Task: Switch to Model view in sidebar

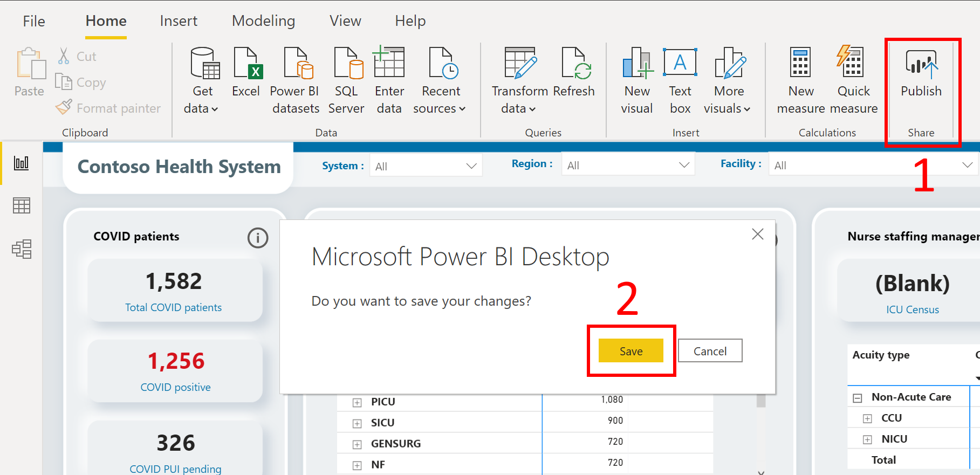Action: pos(22,249)
